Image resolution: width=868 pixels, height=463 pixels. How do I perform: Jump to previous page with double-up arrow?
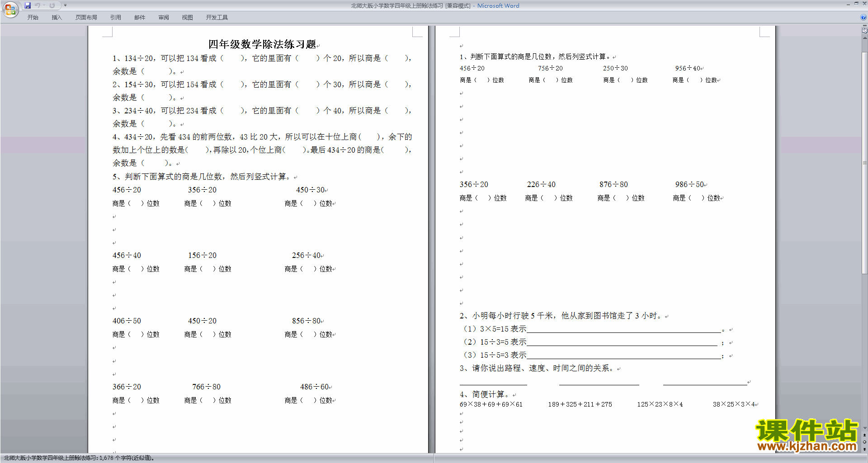[864, 435]
